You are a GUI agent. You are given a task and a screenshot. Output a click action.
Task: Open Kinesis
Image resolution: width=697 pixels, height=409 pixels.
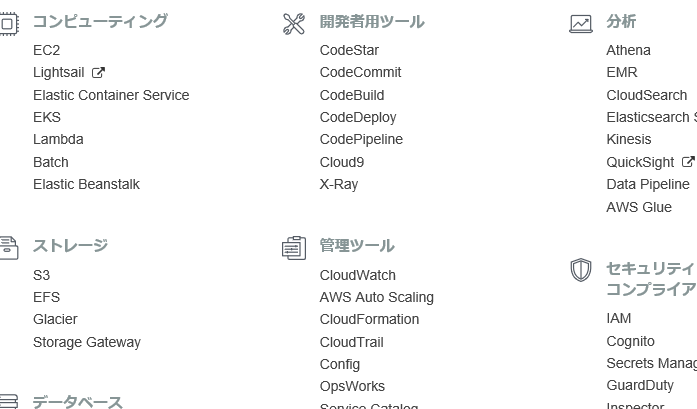click(629, 140)
